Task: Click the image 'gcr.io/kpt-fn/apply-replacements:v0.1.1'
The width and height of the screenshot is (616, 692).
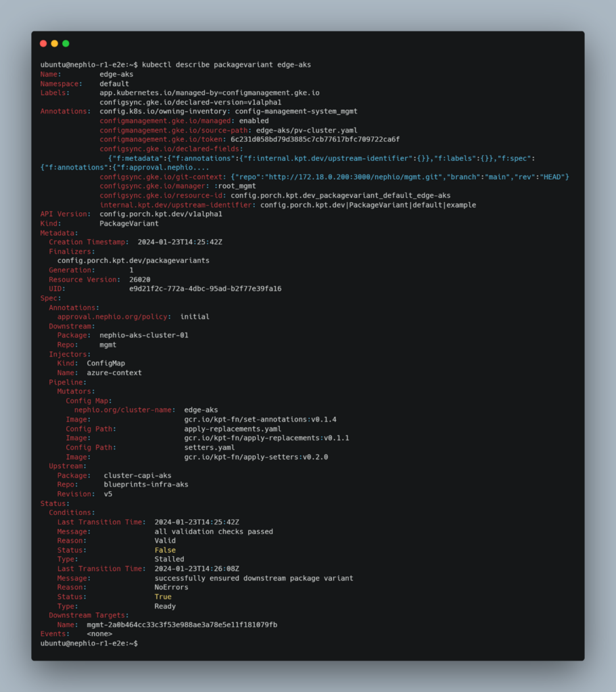Action: pos(266,438)
